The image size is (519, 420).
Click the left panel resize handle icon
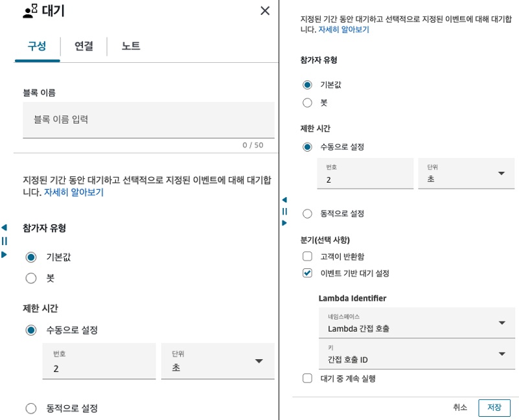[x=5, y=240]
